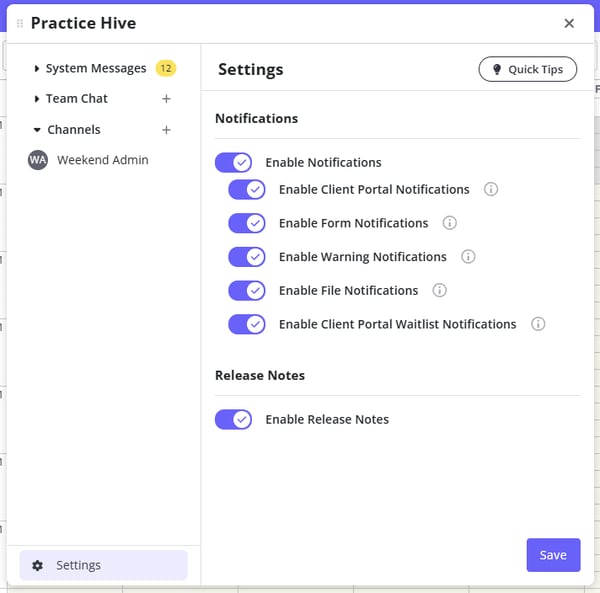
Task: Click info icon next to File Notifications
Action: tap(439, 290)
